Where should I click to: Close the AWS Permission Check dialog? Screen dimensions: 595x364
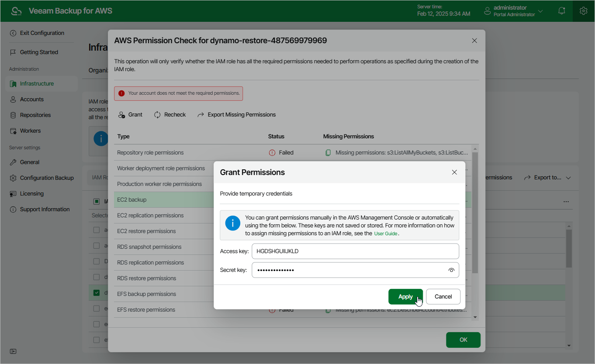(474, 41)
